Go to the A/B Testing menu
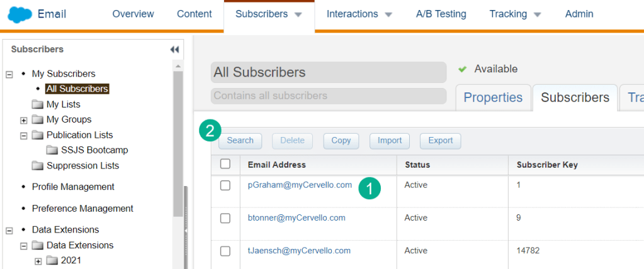The image size is (644, 269). (441, 14)
